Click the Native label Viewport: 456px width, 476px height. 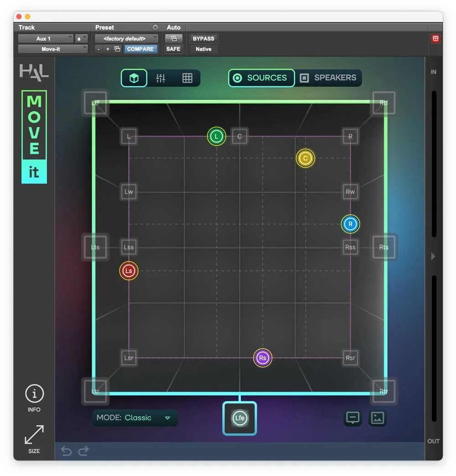click(204, 49)
